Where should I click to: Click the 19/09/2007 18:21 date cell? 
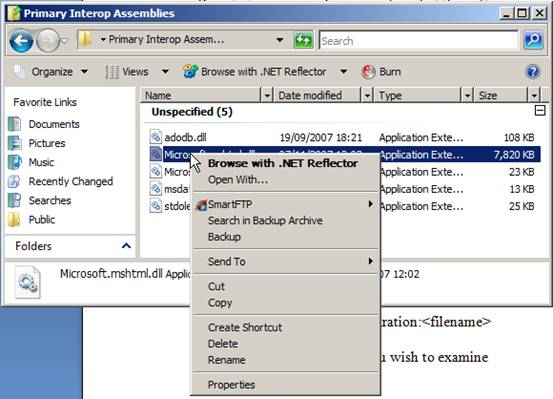pos(321,137)
